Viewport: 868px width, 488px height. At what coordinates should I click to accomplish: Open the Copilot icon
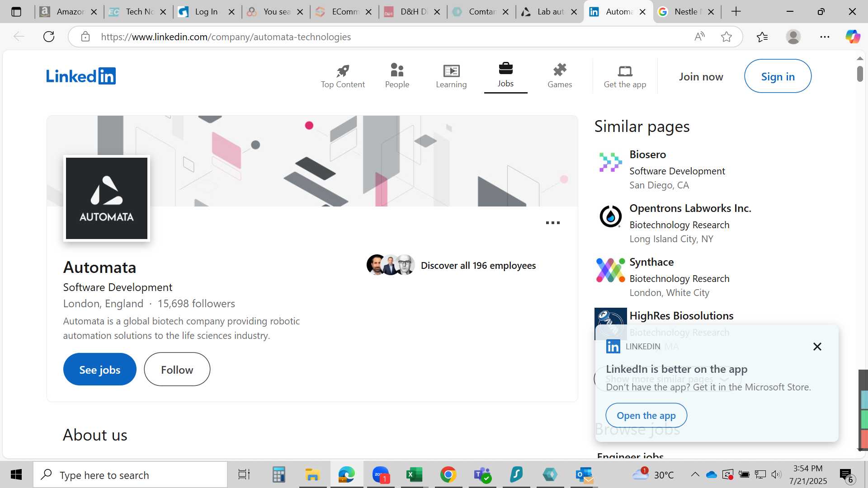(x=853, y=37)
